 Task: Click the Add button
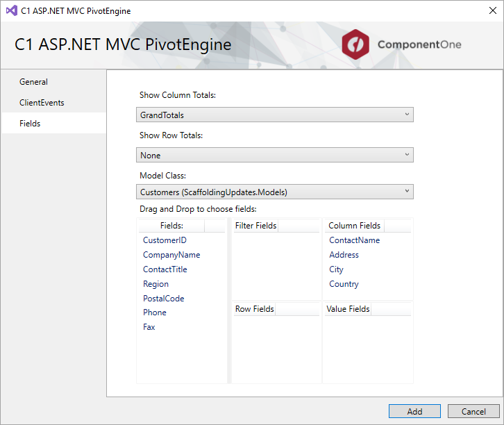414,411
